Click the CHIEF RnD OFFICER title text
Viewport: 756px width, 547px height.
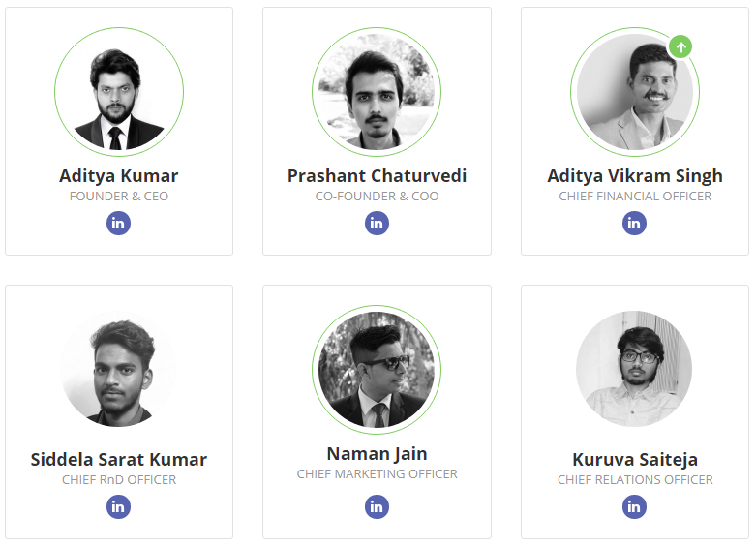(119, 480)
